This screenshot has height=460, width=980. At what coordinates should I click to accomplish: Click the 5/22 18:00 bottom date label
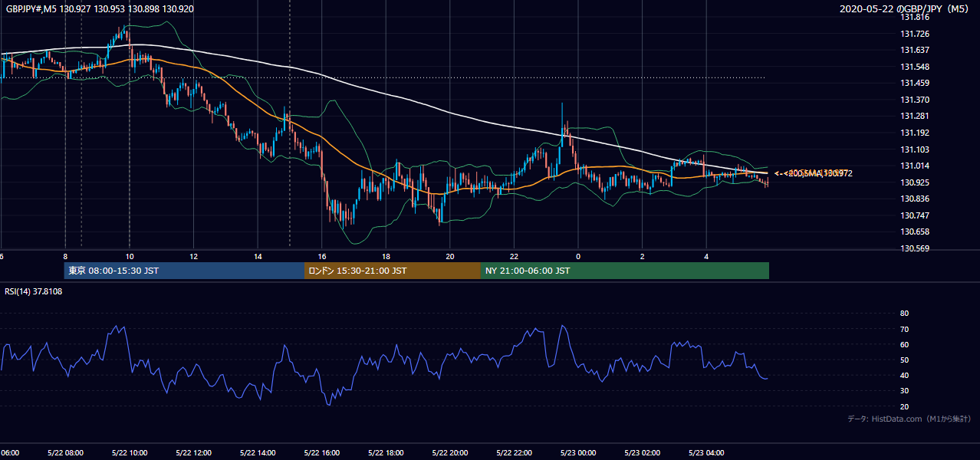pyautogui.click(x=386, y=453)
